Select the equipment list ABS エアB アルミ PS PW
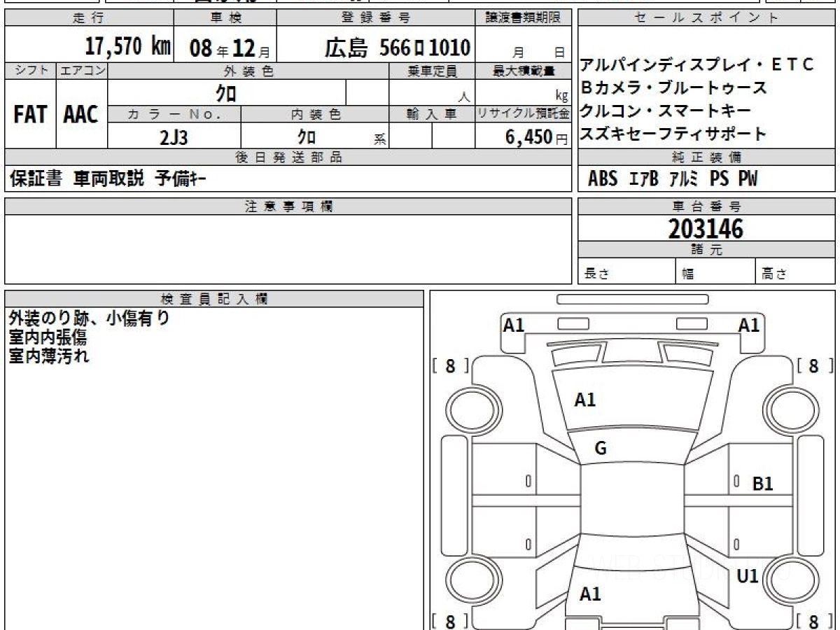The width and height of the screenshot is (840, 630). (673, 179)
